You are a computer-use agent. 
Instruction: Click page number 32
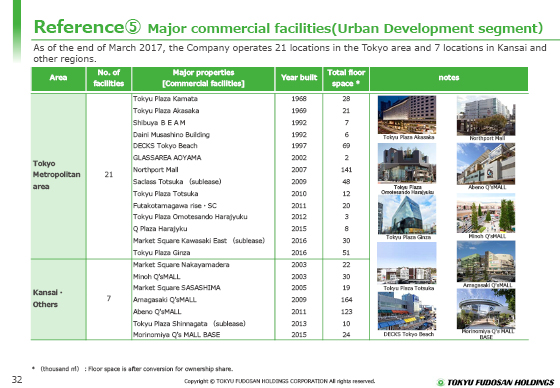(17, 379)
